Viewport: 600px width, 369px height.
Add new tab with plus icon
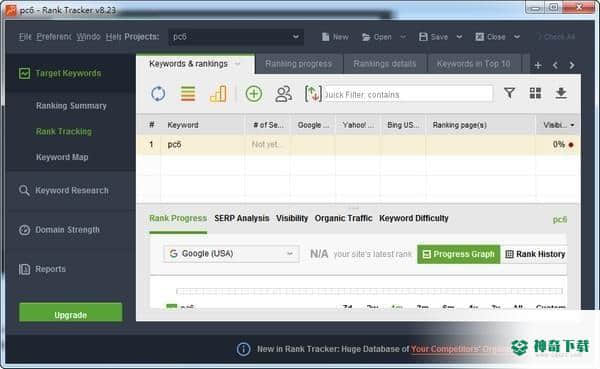click(538, 65)
